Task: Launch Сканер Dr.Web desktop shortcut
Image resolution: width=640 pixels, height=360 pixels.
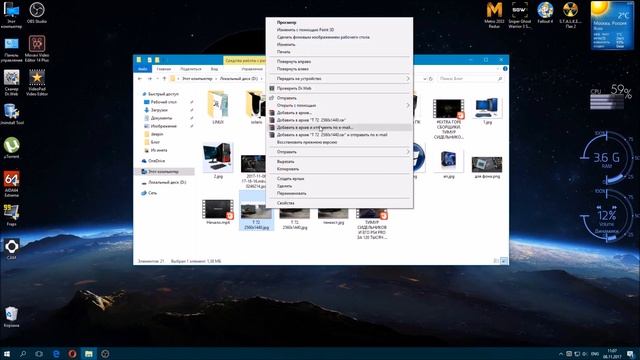Action: (x=11, y=83)
